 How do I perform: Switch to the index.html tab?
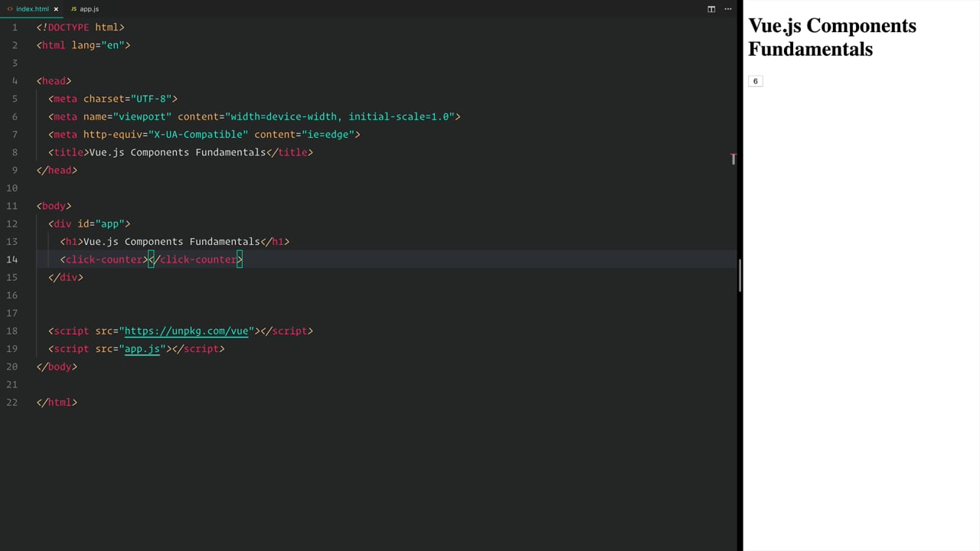(32, 9)
